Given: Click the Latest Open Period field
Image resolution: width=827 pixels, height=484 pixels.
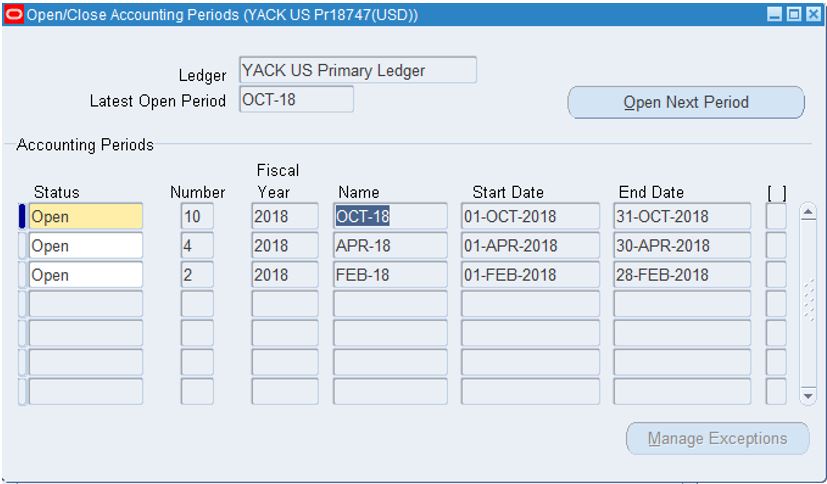Looking at the screenshot, I should click(x=296, y=100).
